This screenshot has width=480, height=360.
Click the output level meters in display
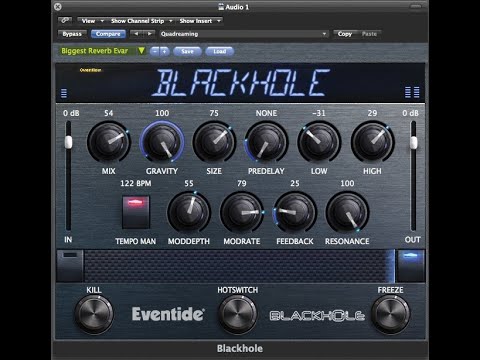click(412, 92)
